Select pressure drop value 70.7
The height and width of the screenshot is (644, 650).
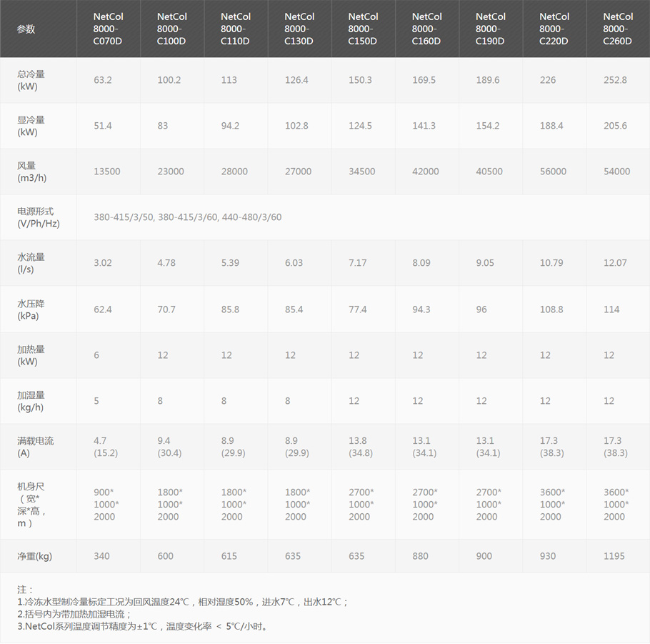pos(166,309)
